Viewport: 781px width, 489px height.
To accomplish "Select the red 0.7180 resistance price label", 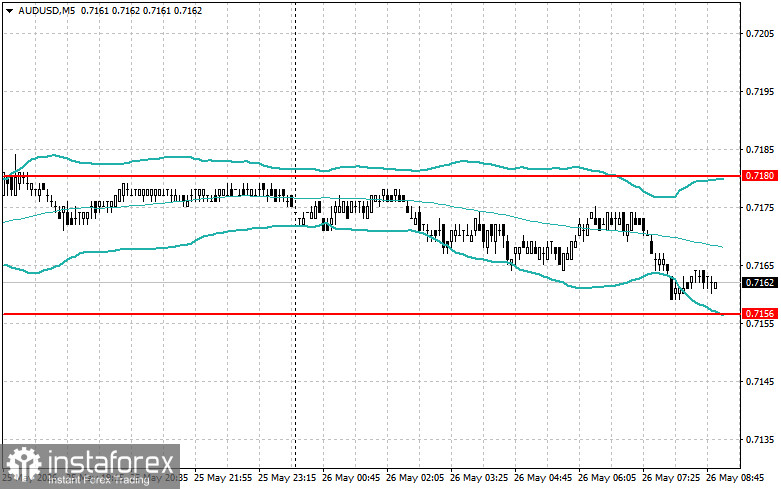I will click(760, 176).
